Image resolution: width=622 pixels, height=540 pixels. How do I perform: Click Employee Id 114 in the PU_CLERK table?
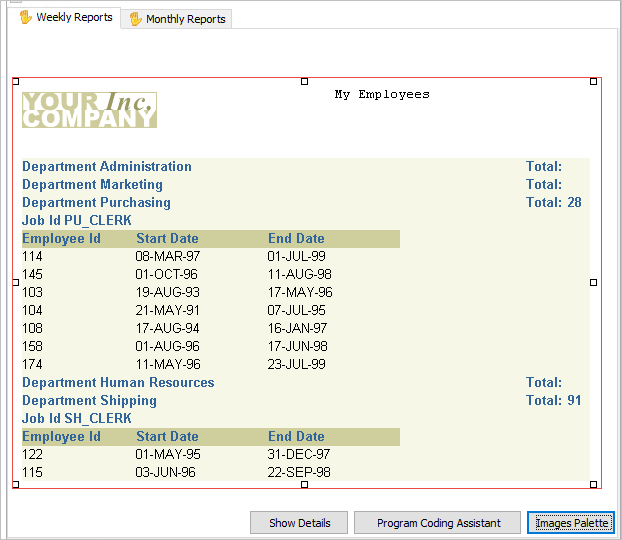point(33,257)
